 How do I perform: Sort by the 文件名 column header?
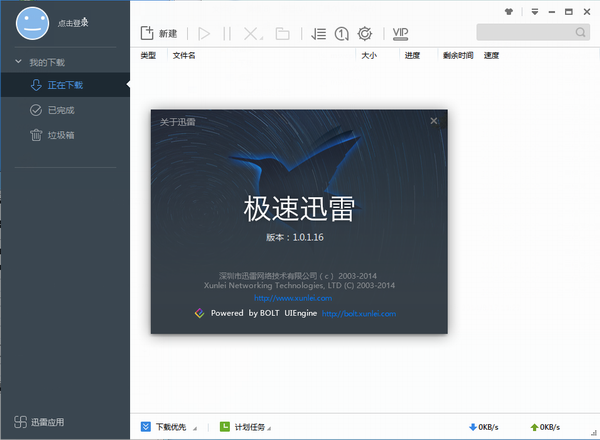(x=184, y=55)
